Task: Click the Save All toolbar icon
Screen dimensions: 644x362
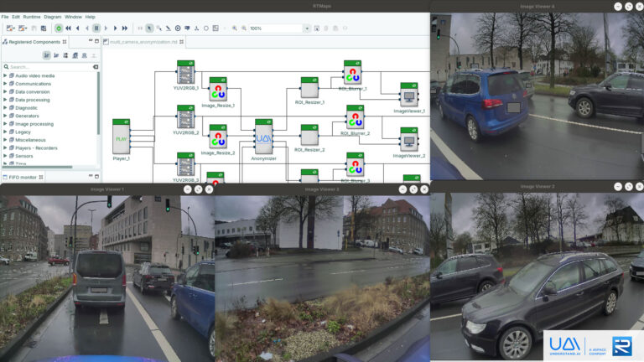Action: click(x=44, y=28)
